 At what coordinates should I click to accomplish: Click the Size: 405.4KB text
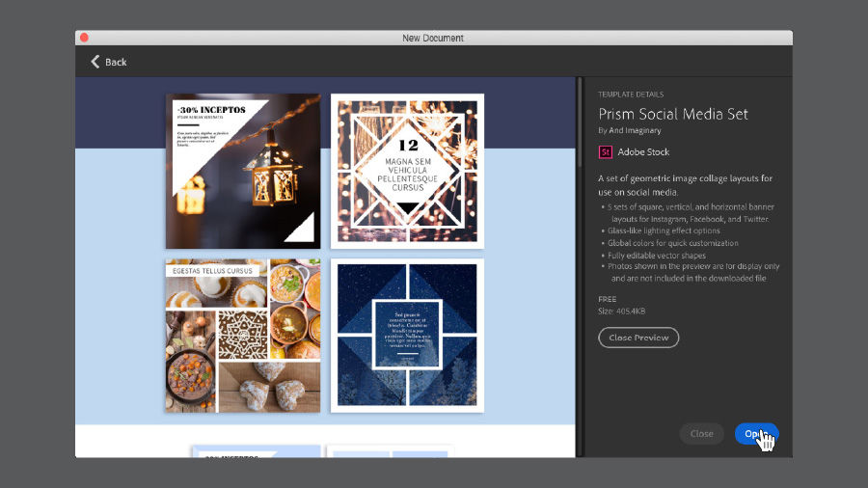coord(621,311)
